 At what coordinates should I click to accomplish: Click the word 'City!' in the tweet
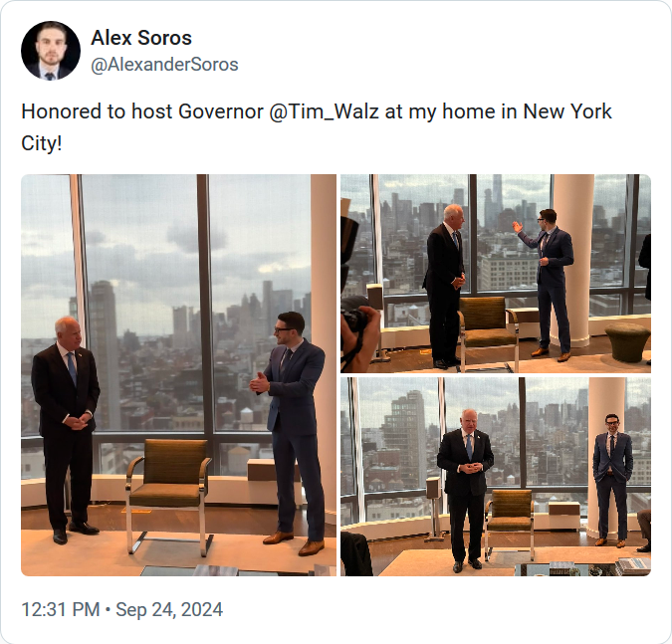click(42, 143)
